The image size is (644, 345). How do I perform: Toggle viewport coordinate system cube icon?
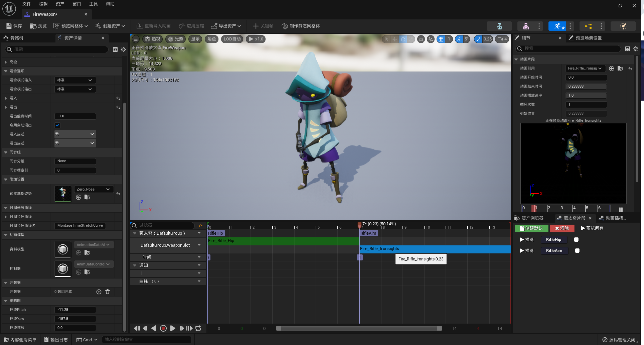tap(421, 39)
